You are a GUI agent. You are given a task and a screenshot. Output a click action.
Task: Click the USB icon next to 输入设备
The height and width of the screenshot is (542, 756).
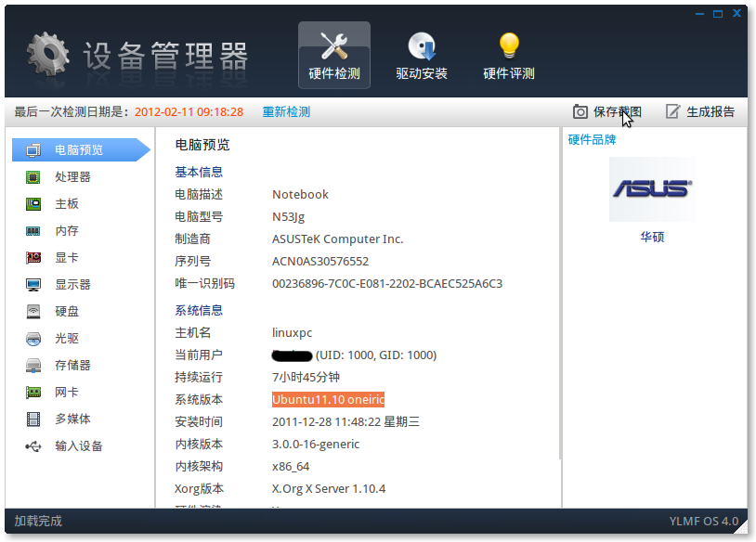pyautogui.click(x=33, y=446)
